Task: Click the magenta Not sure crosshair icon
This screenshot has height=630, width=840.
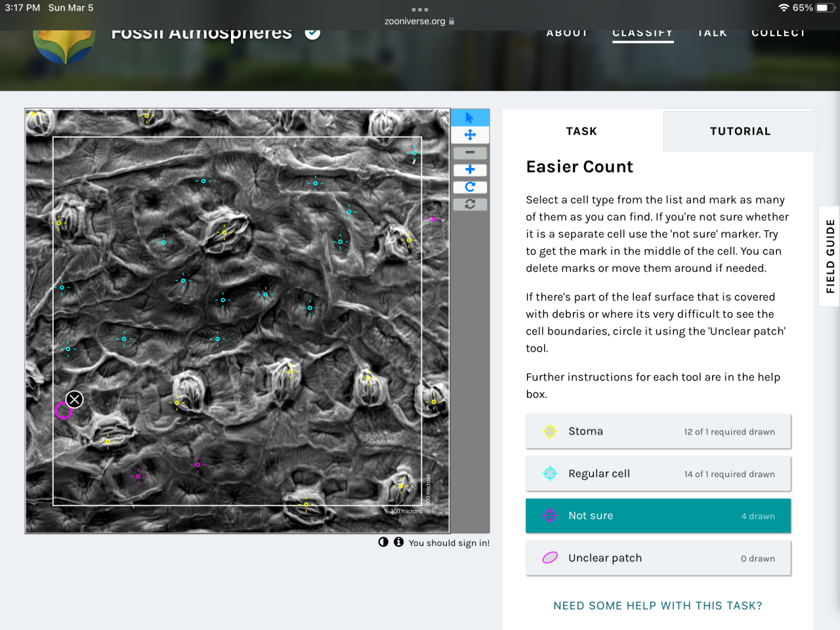Action: click(x=550, y=516)
